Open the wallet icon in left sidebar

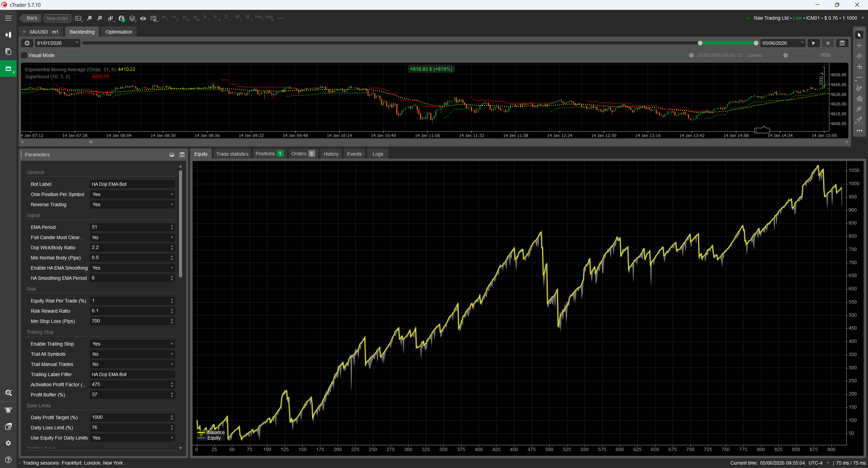(x=8, y=426)
